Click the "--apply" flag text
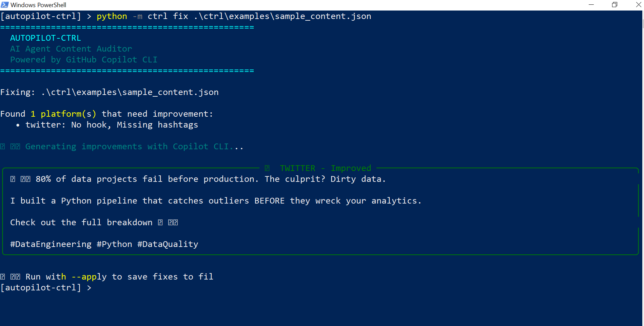Screen dimensions: 644x326 (89, 277)
